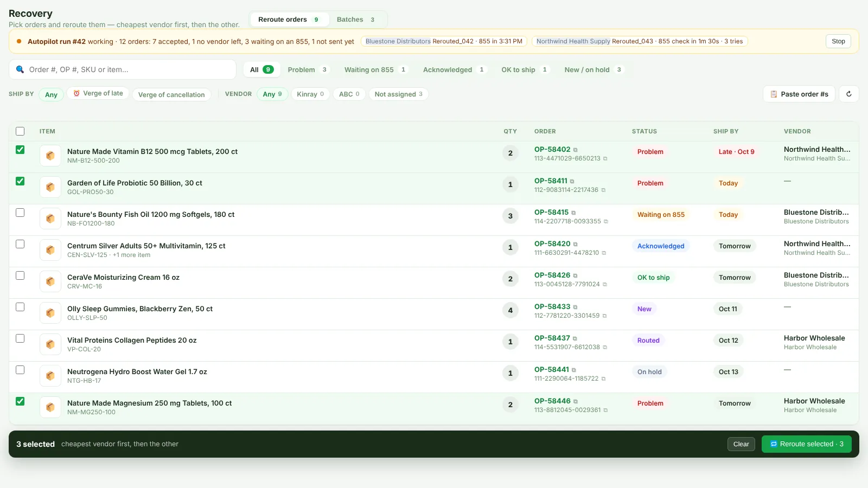The image size is (868, 488).
Task: Copy OP-58411 order number icon
Action: (572, 182)
